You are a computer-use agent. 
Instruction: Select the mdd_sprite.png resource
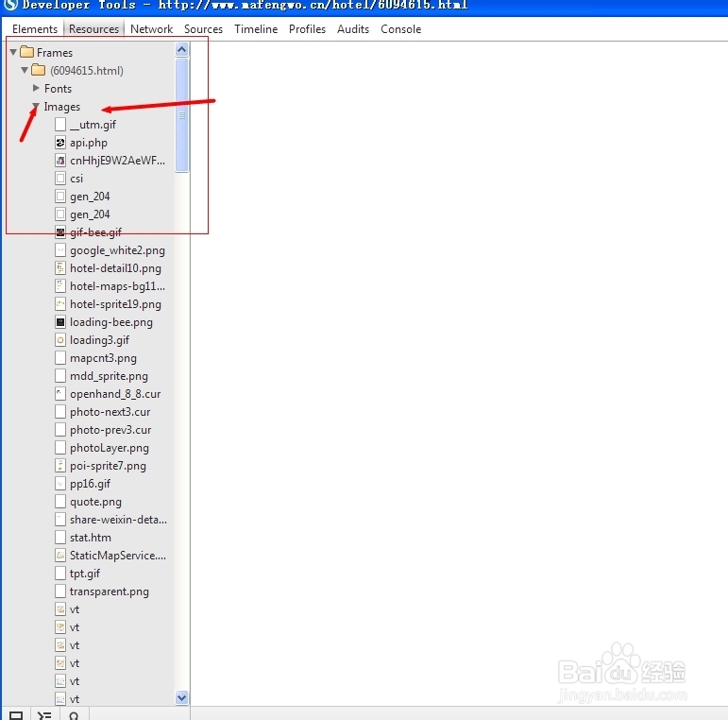pyautogui.click(x=109, y=376)
